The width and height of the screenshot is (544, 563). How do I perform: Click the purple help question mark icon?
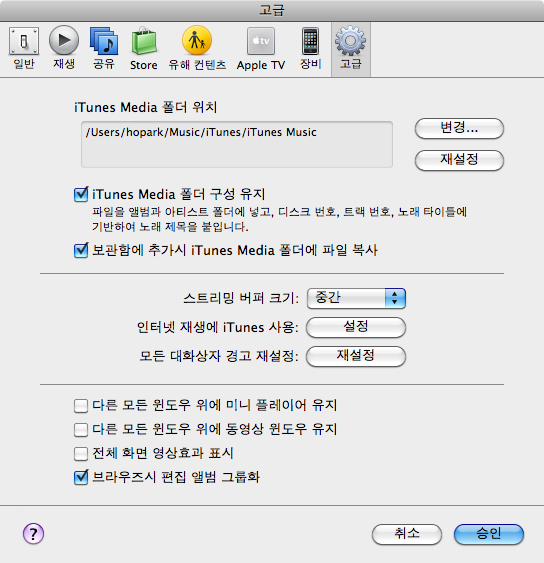tap(33, 534)
